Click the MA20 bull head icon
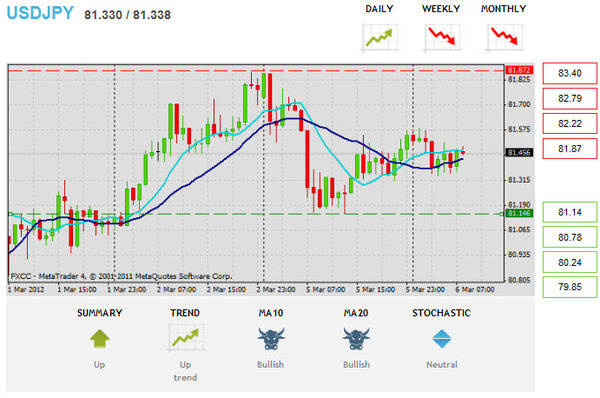The image size is (600, 398). click(x=356, y=339)
